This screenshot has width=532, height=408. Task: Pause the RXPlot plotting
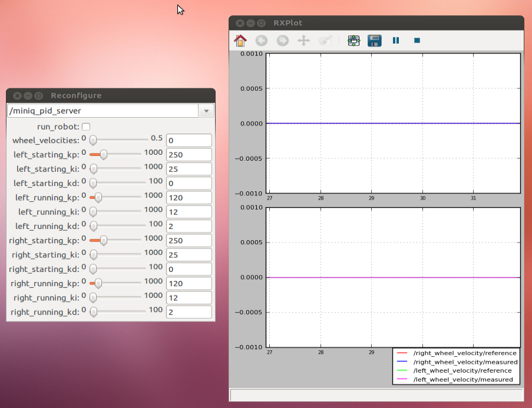(x=396, y=41)
